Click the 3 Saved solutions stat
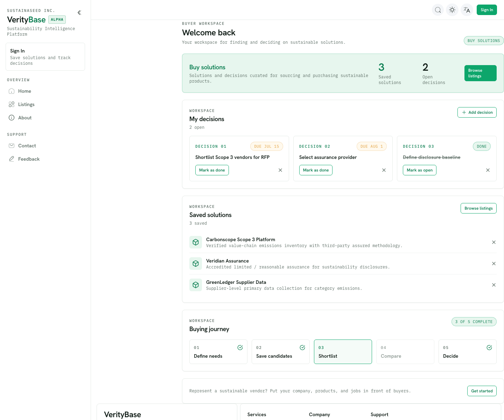This screenshot has width=504, height=420. (x=390, y=73)
